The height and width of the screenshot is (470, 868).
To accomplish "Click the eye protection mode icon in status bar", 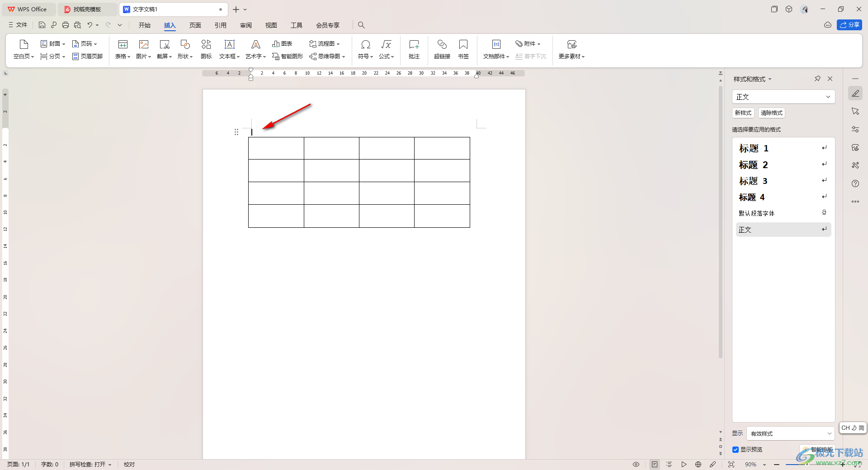I will (x=636, y=465).
